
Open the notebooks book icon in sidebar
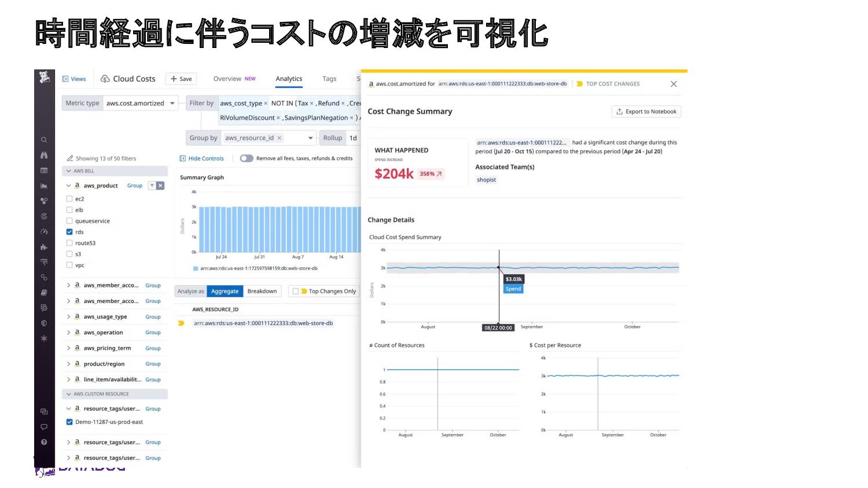click(x=44, y=293)
